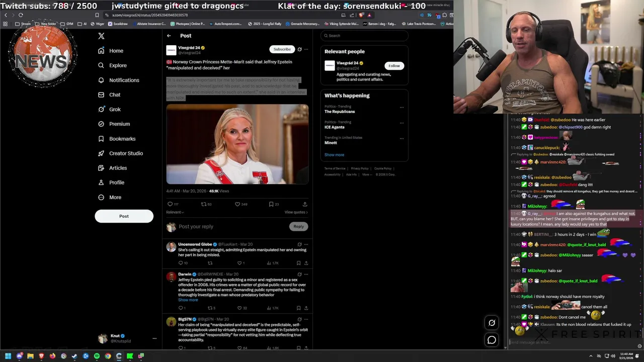Click the Creator Studio icon in sidebar
The height and width of the screenshot is (362, 644).
point(101,153)
